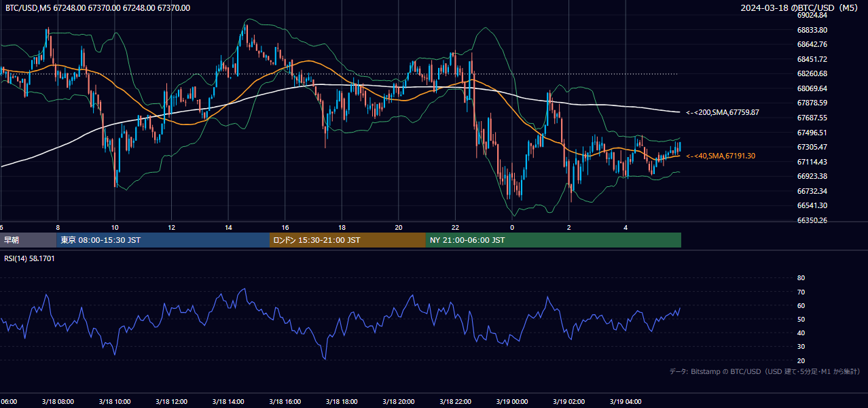The width and height of the screenshot is (868, 408).
Task: Click the 3/19 00:00 time axis label
Action: [512, 402]
